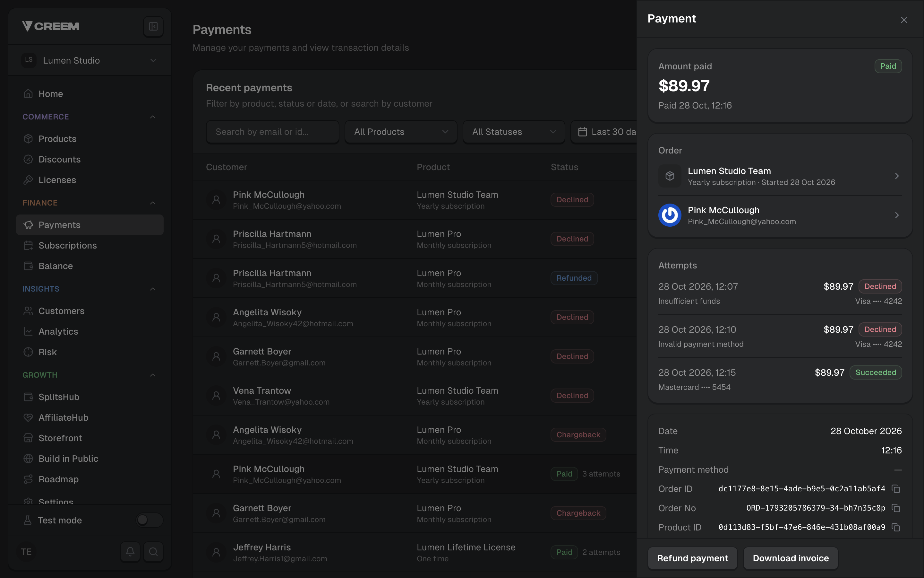The width and height of the screenshot is (924, 578).
Task: Click the Products cube icon
Action: 28,139
